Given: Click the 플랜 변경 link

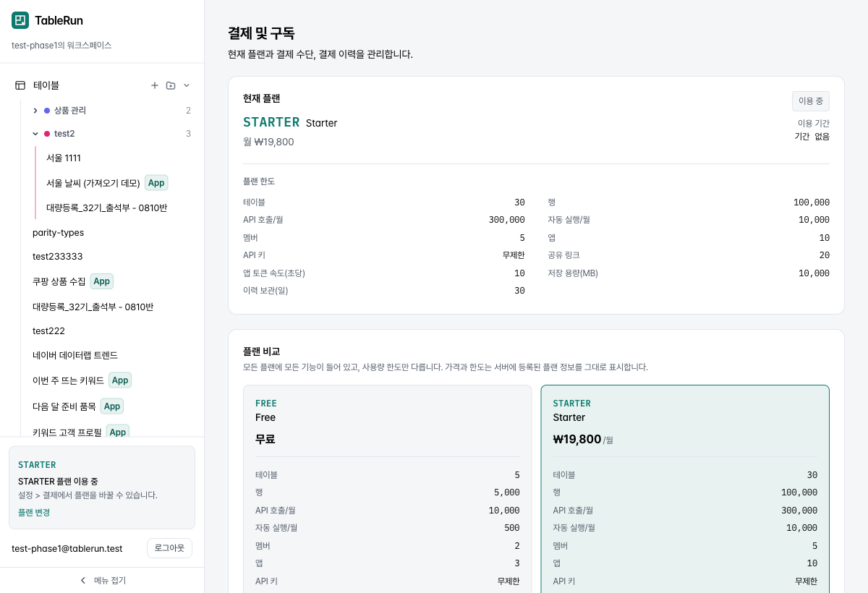Looking at the screenshot, I should [x=34, y=512].
